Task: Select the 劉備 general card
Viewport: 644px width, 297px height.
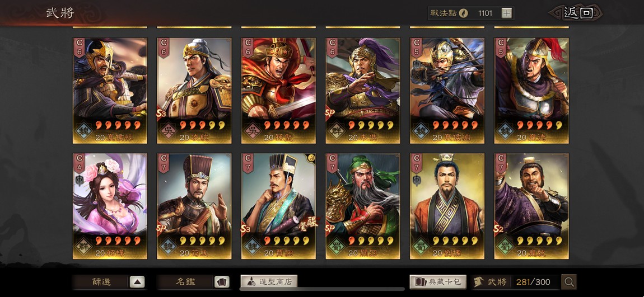Action: point(447,206)
